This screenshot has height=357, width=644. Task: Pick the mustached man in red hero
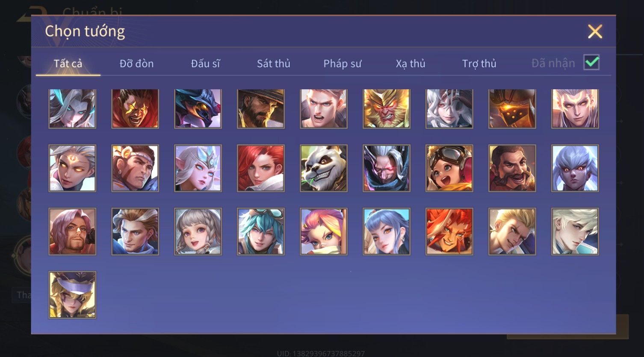[512, 168]
